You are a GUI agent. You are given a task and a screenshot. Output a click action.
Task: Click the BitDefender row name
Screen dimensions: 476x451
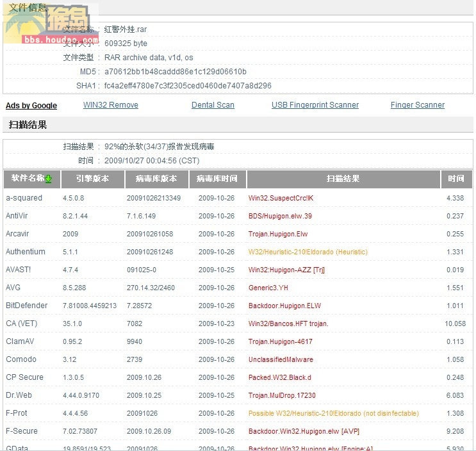(27, 306)
